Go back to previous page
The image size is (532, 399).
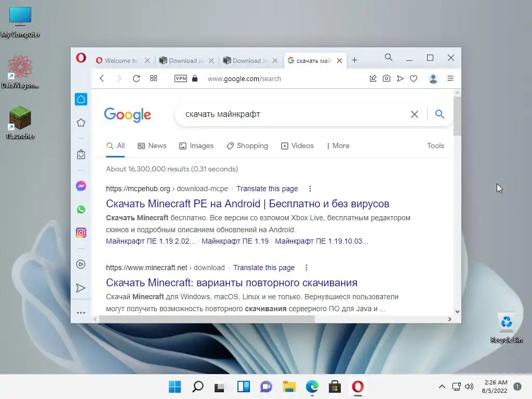point(102,78)
